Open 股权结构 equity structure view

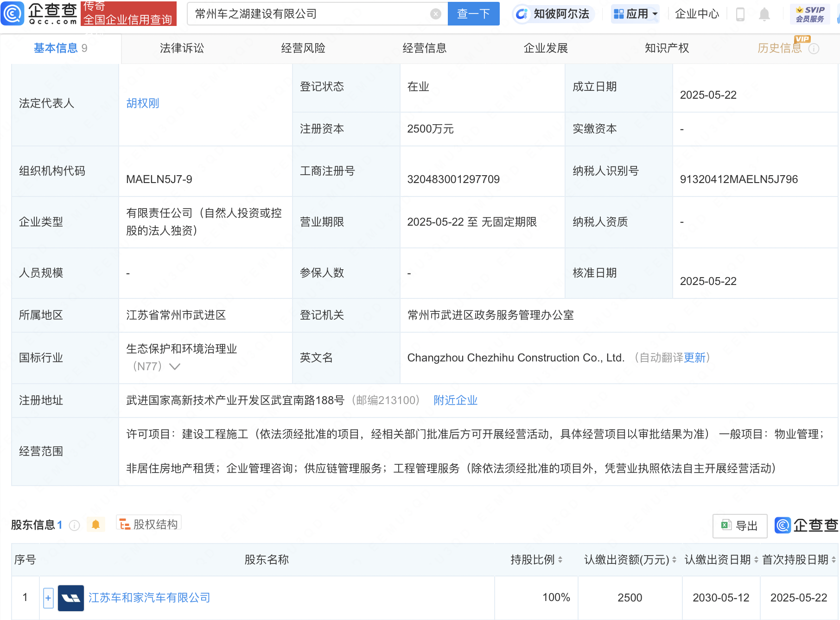(x=149, y=524)
